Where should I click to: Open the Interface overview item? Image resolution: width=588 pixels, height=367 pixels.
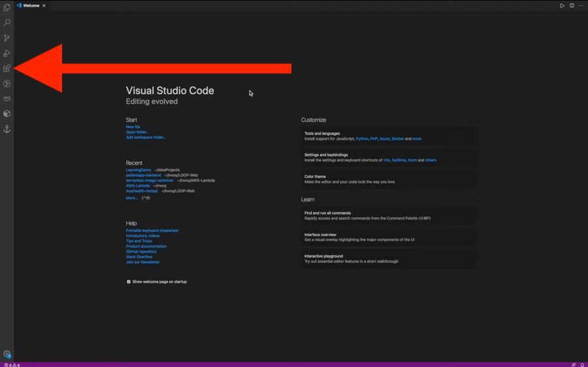(389, 237)
